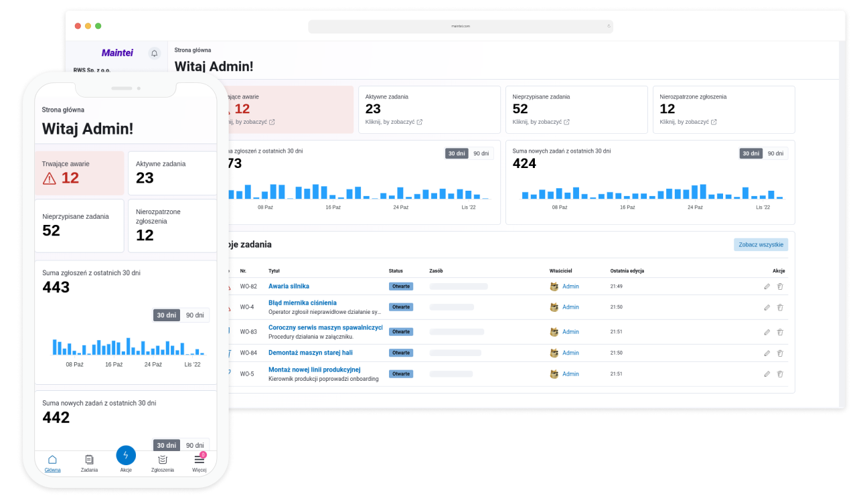Click edit pencil for Montaż nowej linii produkcyjnej
Image resolution: width=867 pixels, height=504 pixels.
tap(767, 374)
